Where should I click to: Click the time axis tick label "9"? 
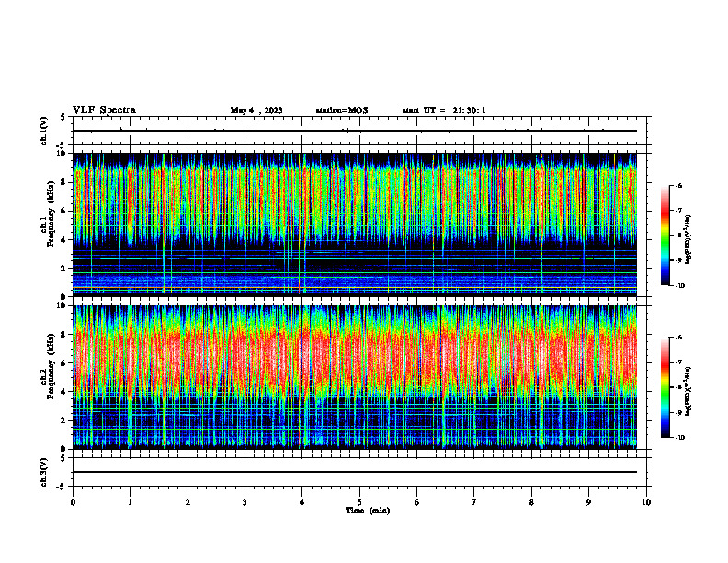(588, 502)
